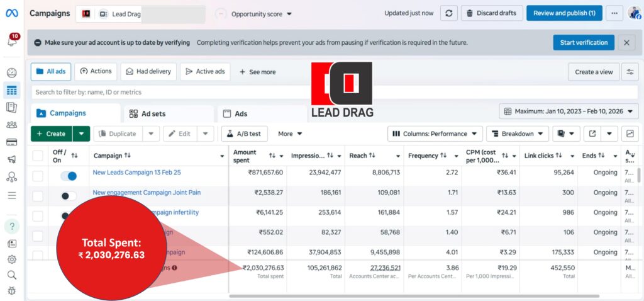Expand the Columns: Performance dropdown
Image resolution: width=644 pixels, height=301 pixels.
(435, 133)
